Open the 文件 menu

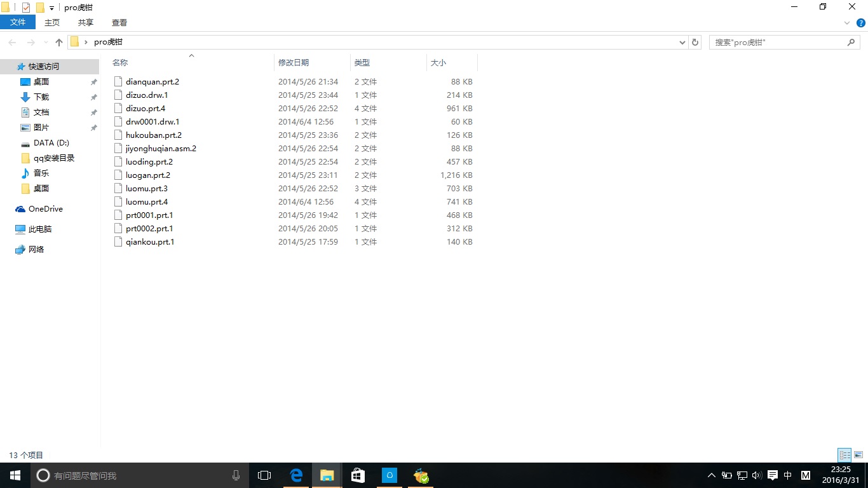[18, 22]
